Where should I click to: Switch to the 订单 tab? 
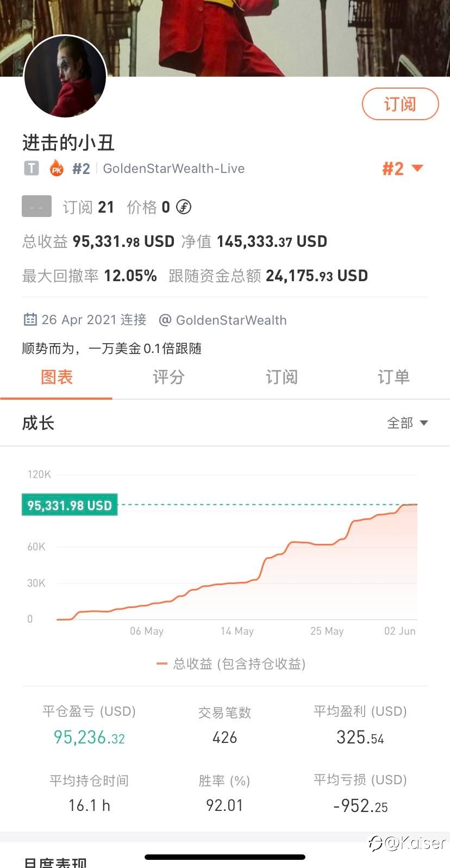[393, 377]
